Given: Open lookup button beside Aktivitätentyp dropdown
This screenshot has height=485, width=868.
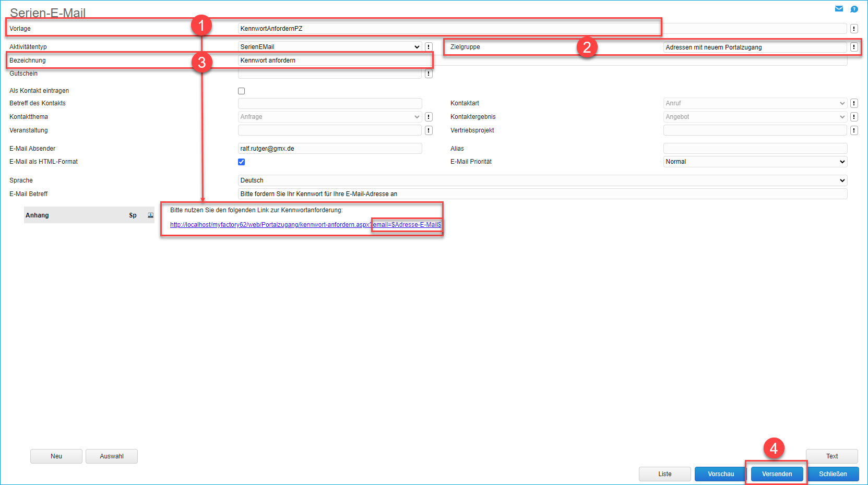Looking at the screenshot, I should pyautogui.click(x=429, y=47).
